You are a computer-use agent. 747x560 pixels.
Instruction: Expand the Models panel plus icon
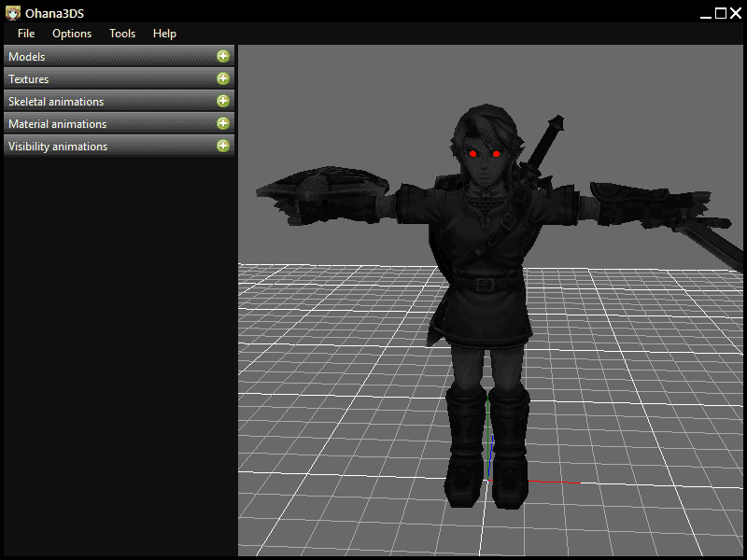point(223,56)
